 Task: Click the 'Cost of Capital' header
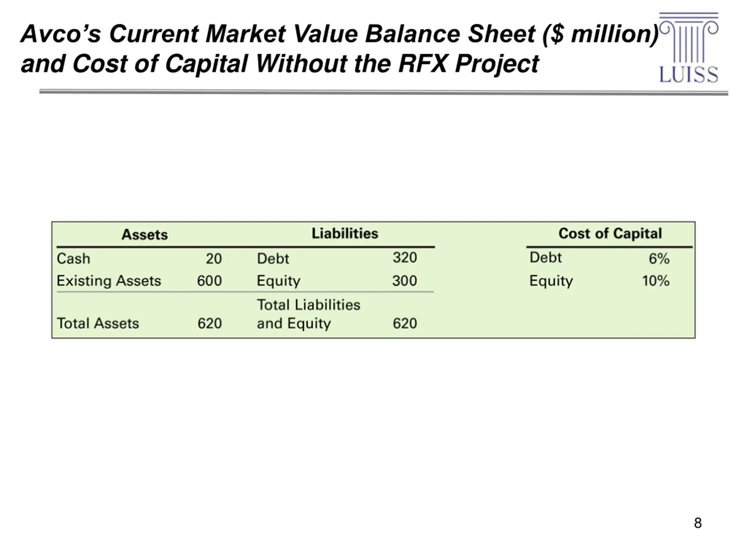pos(610,234)
